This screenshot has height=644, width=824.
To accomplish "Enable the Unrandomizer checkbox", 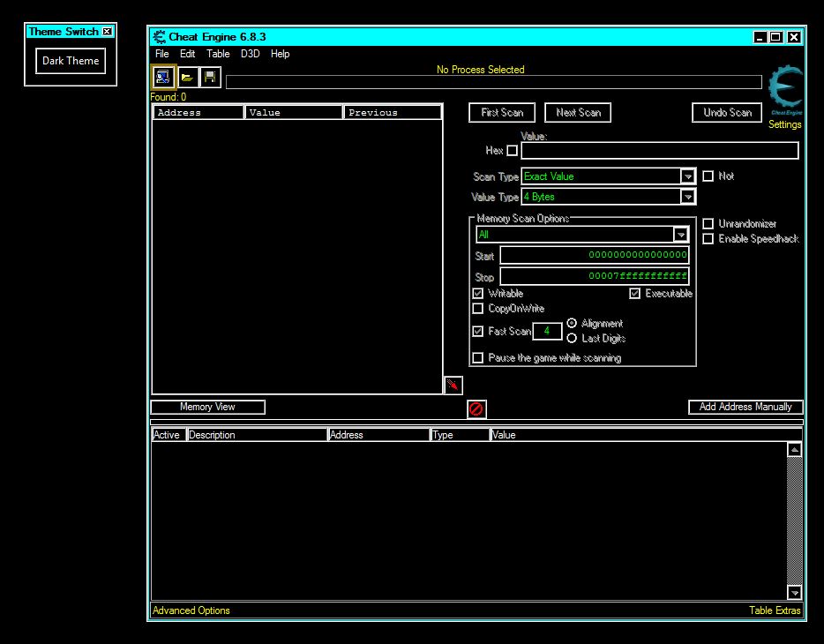I will coord(708,224).
